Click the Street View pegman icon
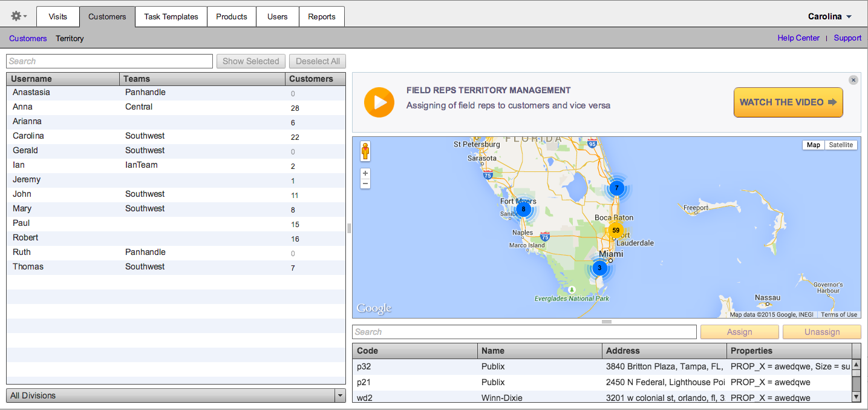Screen dimensions: 868x410 pos(365,151)
